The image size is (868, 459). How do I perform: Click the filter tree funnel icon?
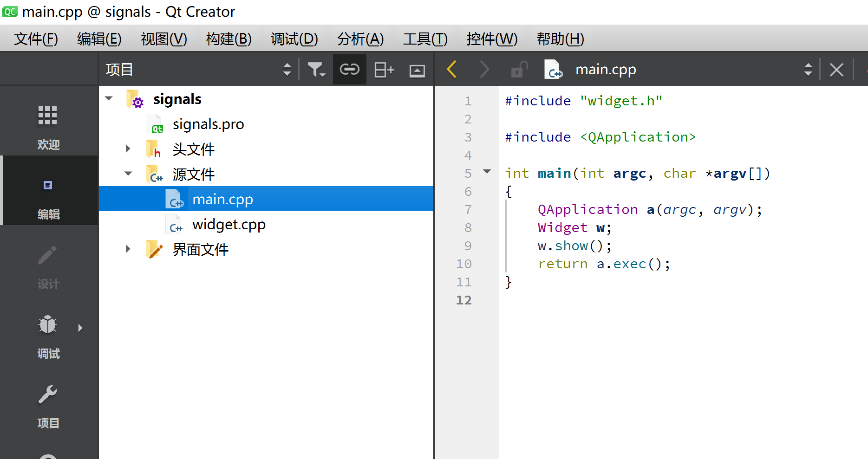[x=316, y=70]
